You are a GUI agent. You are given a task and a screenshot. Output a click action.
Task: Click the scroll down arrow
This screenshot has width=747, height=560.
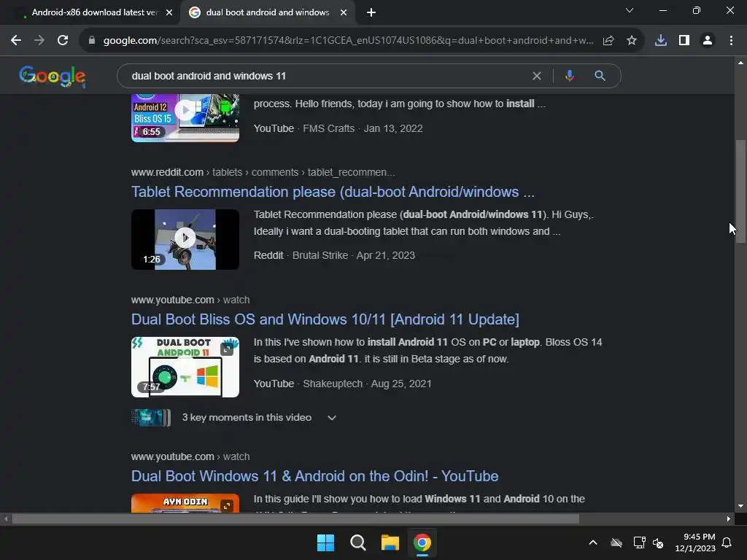click(x=740, y=506)
